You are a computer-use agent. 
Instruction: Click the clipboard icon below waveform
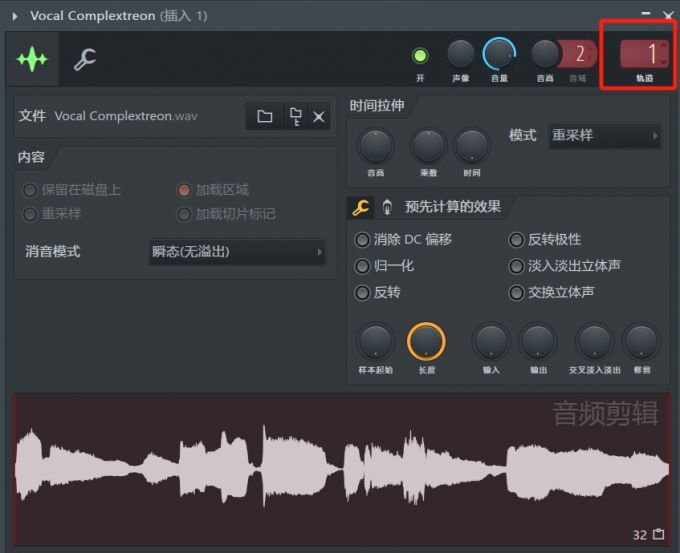(659, 534)
